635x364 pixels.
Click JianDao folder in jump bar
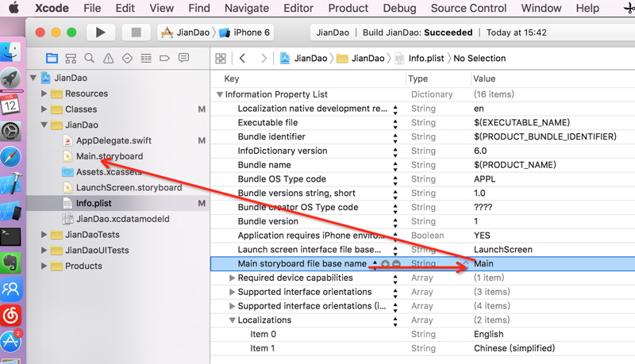pyautogui.click(x=360, y=58)
